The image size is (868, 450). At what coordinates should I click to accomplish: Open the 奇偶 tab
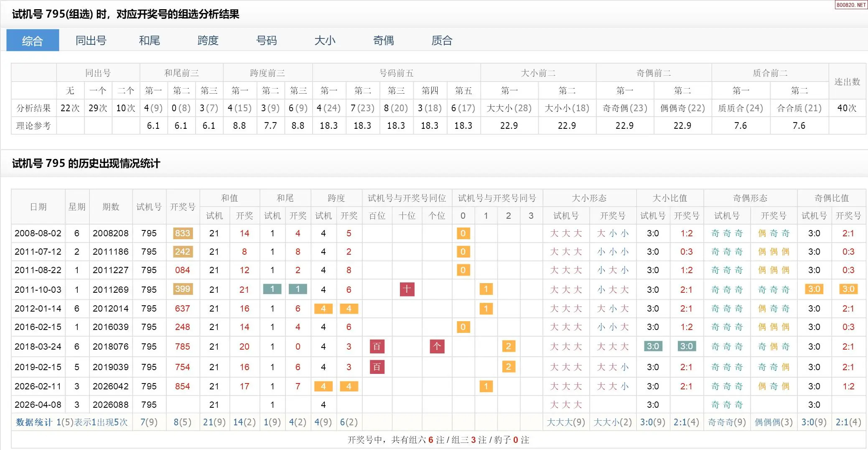383,41
